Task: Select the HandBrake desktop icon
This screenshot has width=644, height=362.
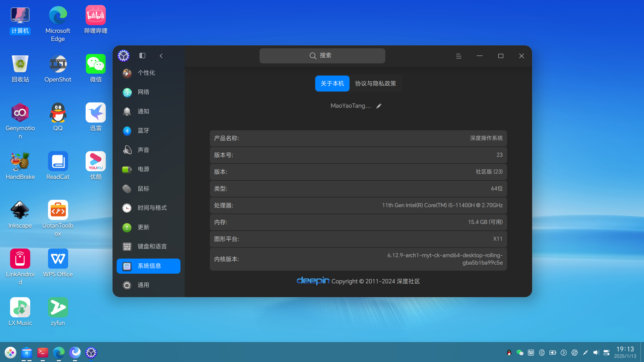Action: point(20,166)
